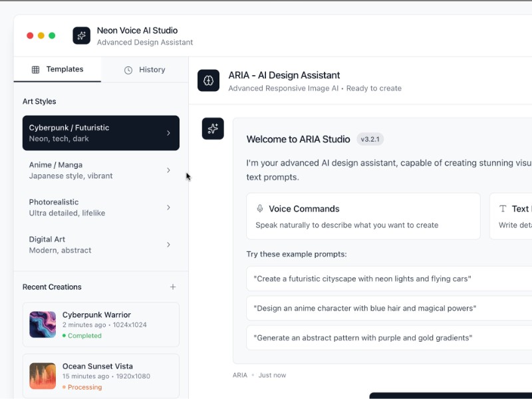Click the ARIA brain icon in the header
532x399 pixels.
tap(209, 80)
